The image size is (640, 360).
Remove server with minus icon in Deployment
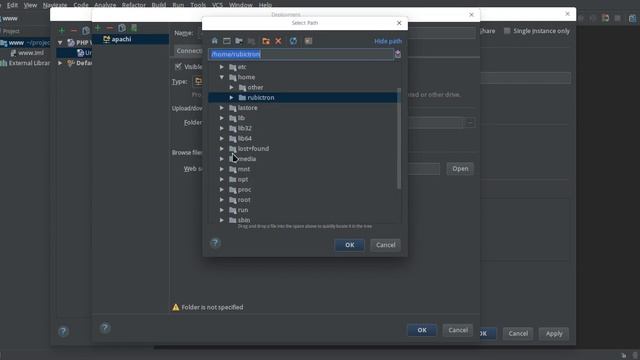point(109,28)
